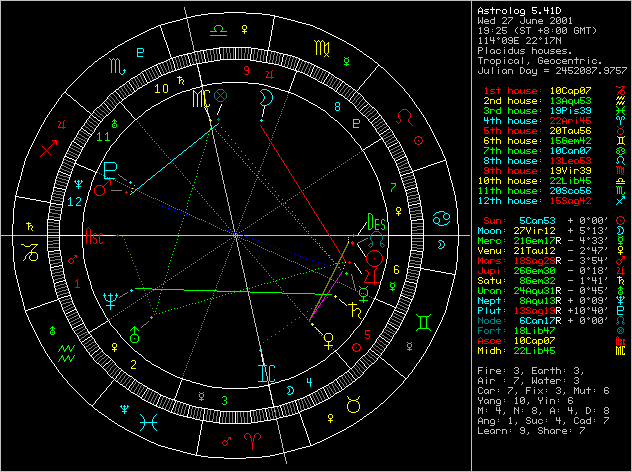The image size is (632, 472).
Task: Select the green Aquarius waves on the zodiac ring
Action: click(67, 351)
